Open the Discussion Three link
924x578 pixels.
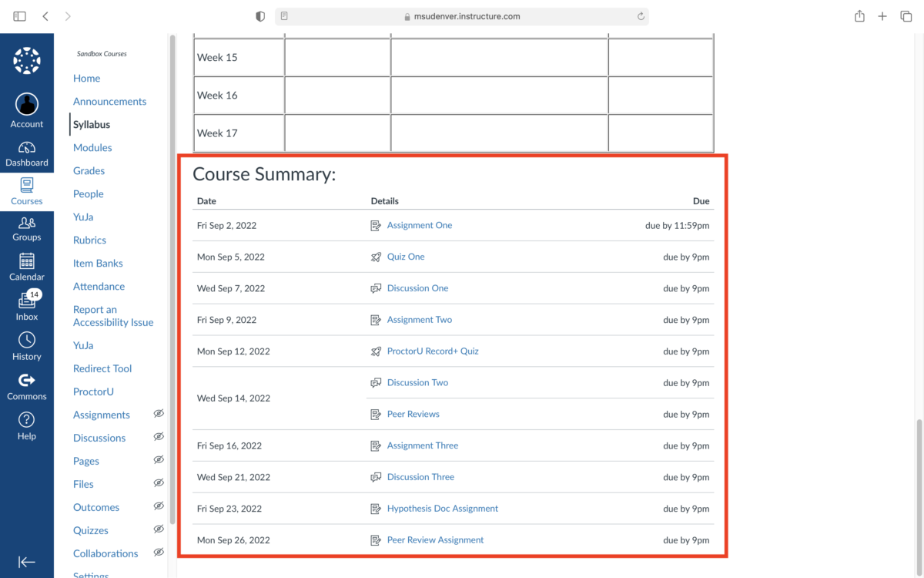point(420,477)
